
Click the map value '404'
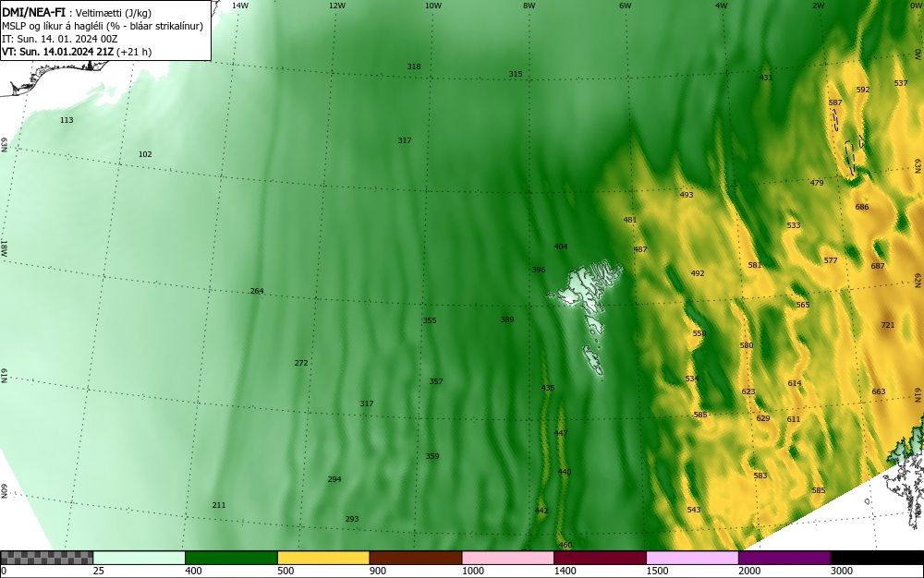pyautogui.click(x=561, y=247)
